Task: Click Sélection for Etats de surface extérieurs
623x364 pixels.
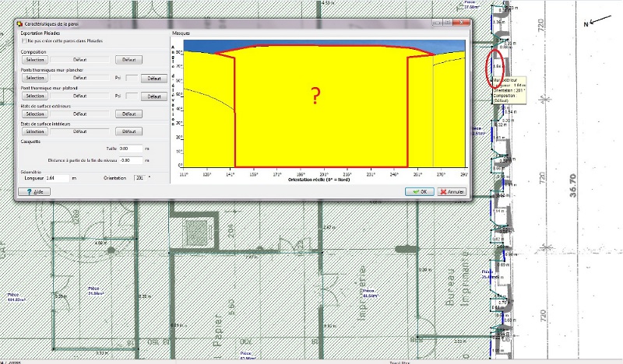Action: [x=35, y=114]
